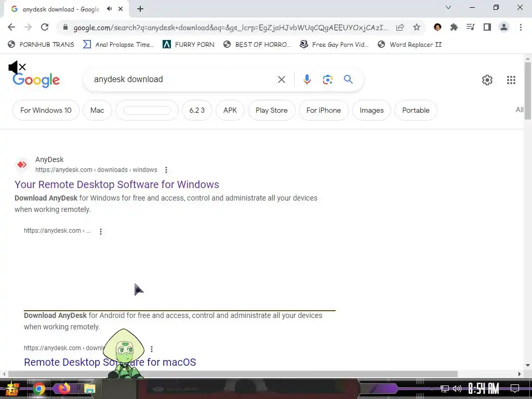Bookmark this page with the star icon
This screenshot has width=532, height=399.
[417, 28]
